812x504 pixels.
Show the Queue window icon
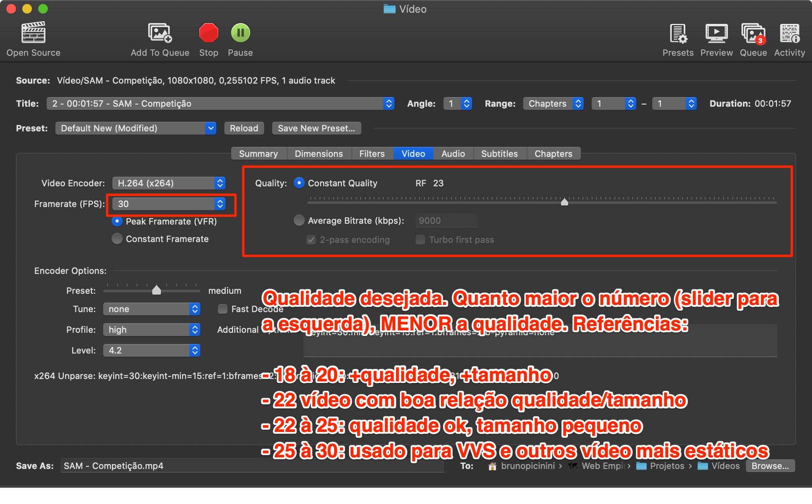coord(753,33)
